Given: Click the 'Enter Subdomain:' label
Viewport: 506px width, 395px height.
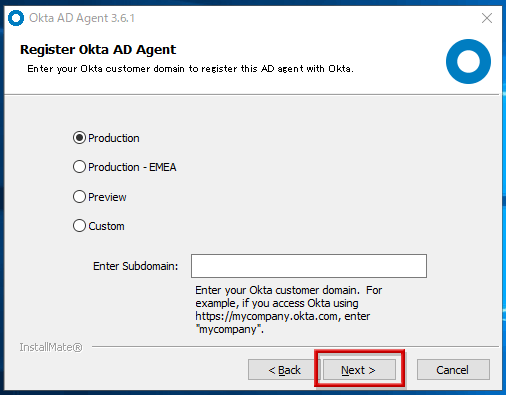Looking at the screenshot, I should click(135, 266).
